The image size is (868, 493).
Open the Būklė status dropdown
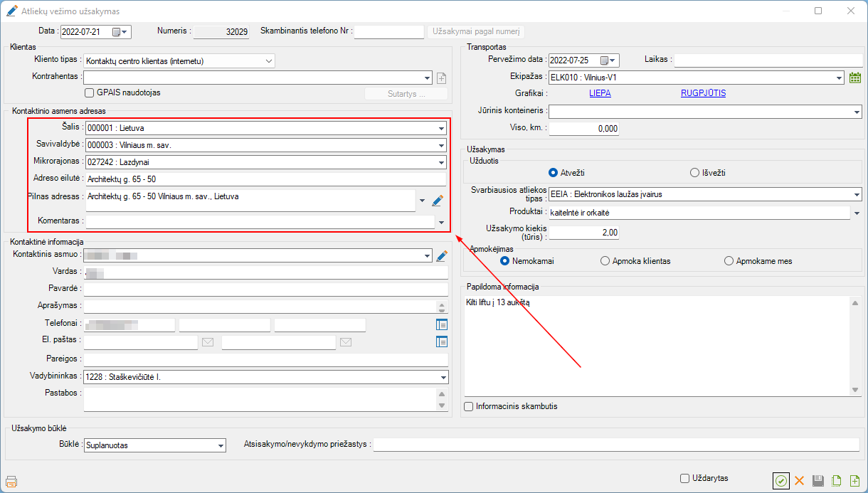point(220,445)
